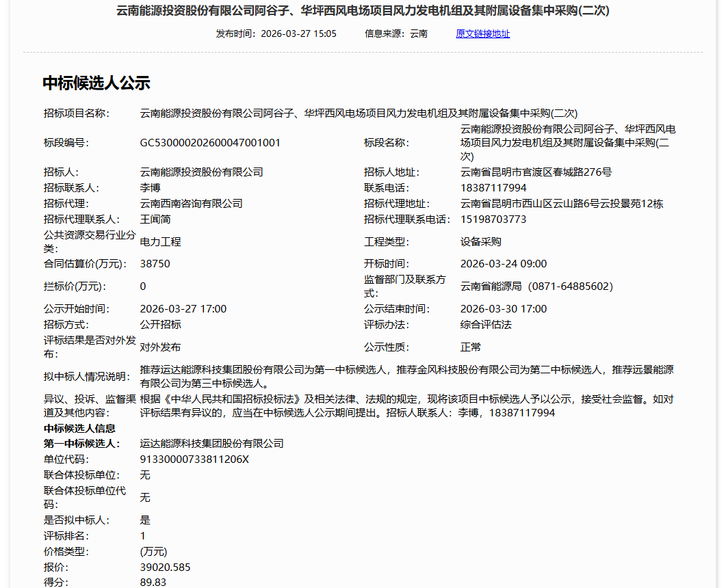The width and height of the screenshot is (728, 588).
Task: Click the 价格类型 (万元) value
Action: pos(154,551)
